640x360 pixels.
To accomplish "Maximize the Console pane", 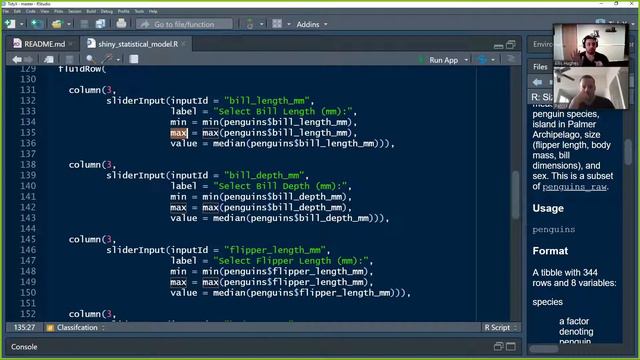I will (511, 347).
